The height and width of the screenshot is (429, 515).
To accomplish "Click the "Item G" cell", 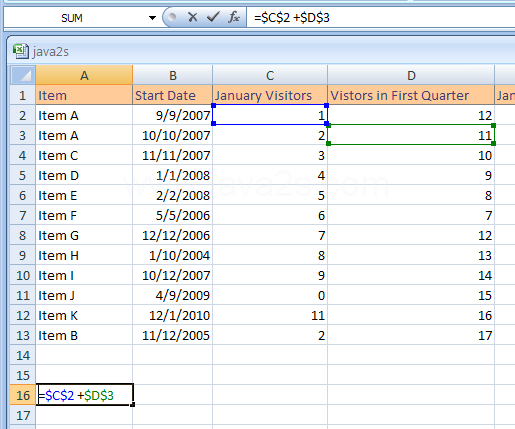I will [x=84, y=235].
